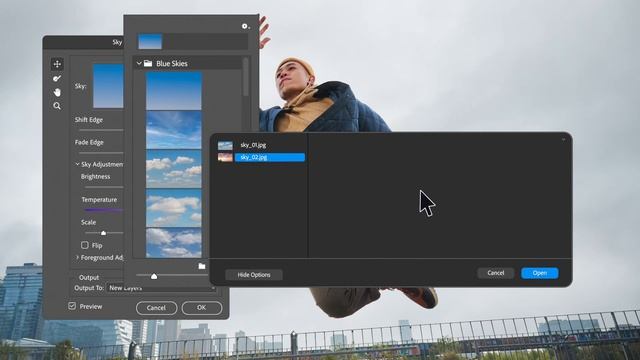640x360 pixels.
Task: Choose the bottom partially visible sky preset
Action: click(x=174, y=242)
